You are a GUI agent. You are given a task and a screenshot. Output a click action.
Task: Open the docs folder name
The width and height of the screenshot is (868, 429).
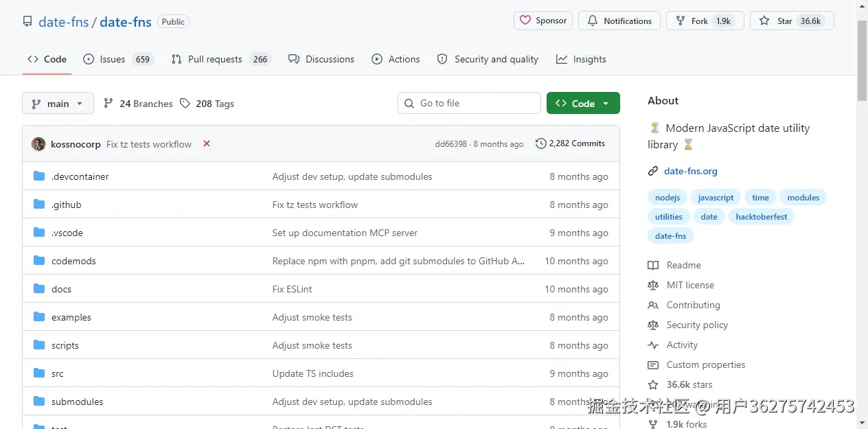[x=61, y=289]
